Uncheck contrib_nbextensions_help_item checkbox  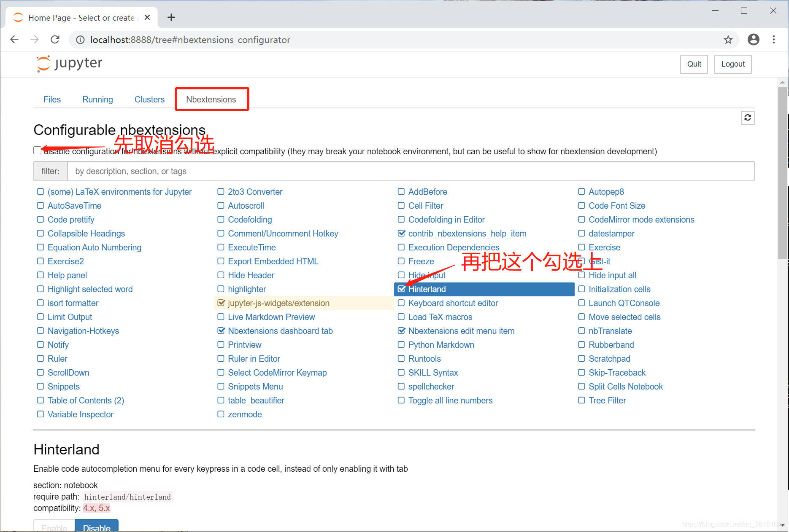pyautogui.click(x=401, y=234)
